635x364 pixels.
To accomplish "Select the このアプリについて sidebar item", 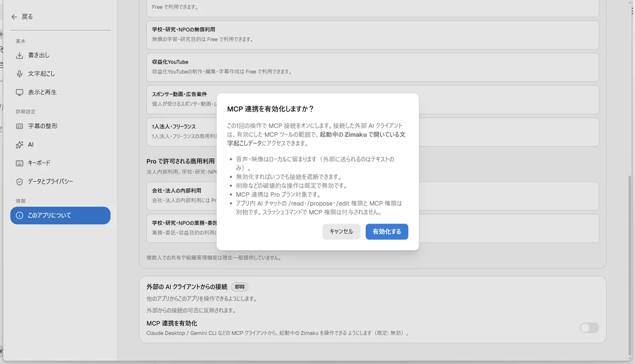I will (x=60, y=216).
